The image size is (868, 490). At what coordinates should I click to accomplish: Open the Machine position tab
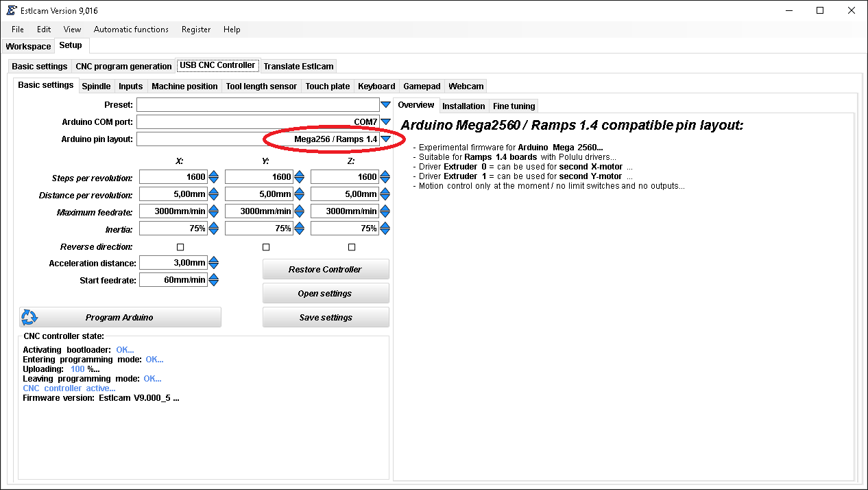184,86
